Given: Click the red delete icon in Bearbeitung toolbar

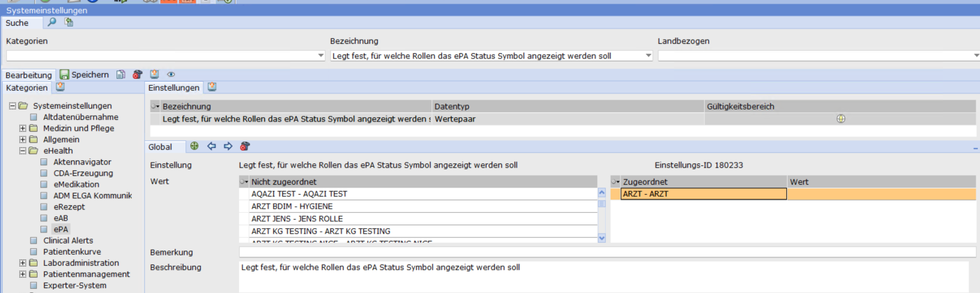Looking at the screenshot, I should click(137, 75).
